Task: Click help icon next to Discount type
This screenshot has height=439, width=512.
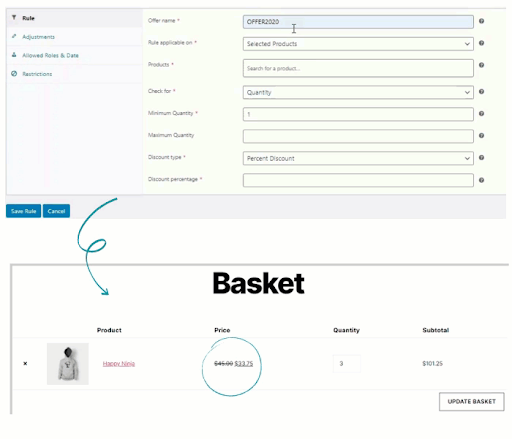Action: click(481, 158)
